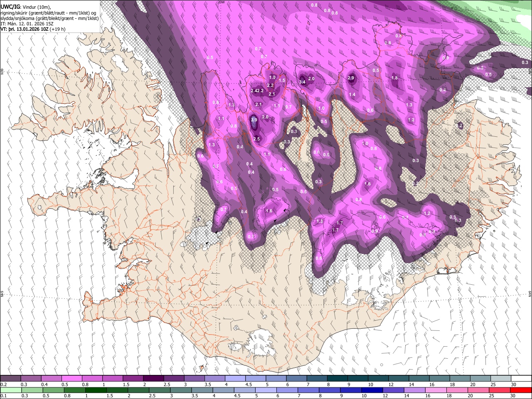The height and width of the screenshot is (399, 532).
Task: Select the deep blue 10–12 rain legend swatch
Action: click(372, 390)
